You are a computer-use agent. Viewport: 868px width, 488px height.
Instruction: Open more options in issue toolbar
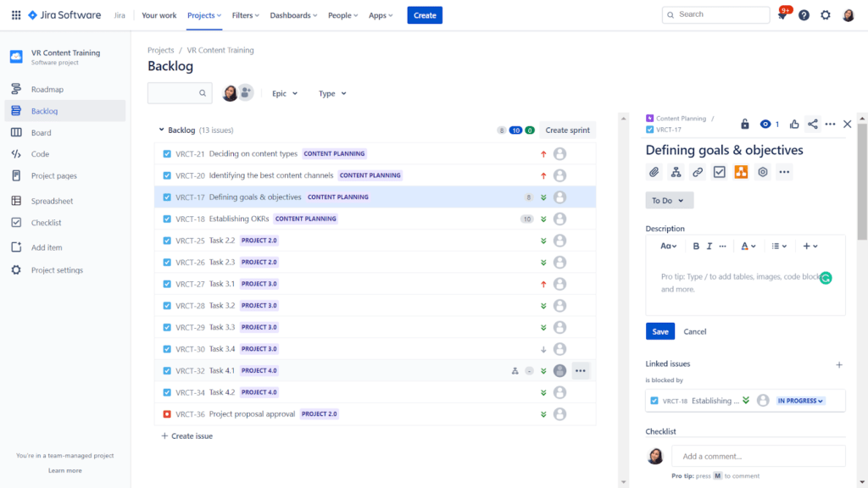pyautogui.click(x=784, y=172)
